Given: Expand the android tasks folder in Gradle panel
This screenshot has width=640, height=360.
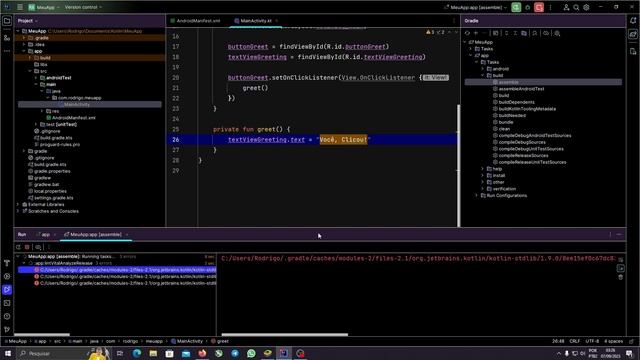Looking at the screenshot, I should tap(482, 69).
